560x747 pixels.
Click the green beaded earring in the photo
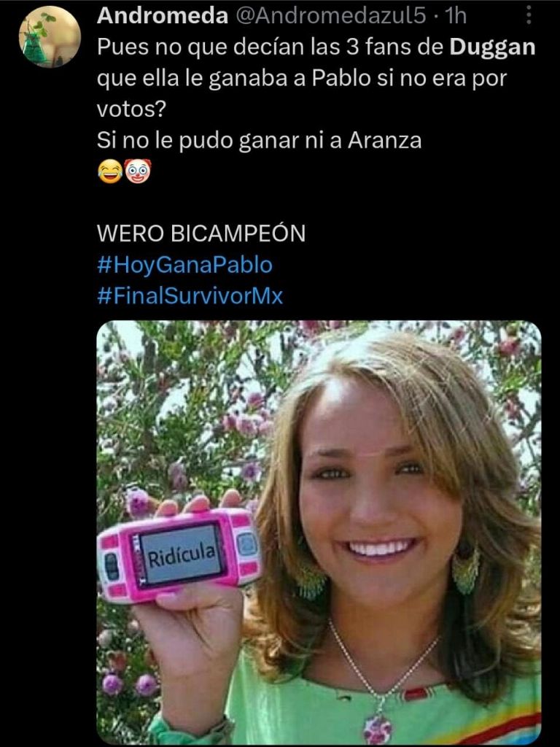(x=465, y=570)
